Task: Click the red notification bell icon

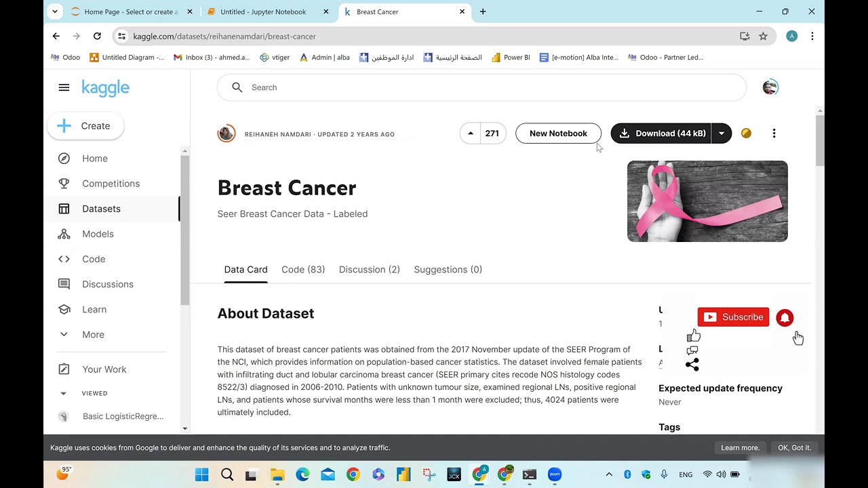Action: [785, 317]
